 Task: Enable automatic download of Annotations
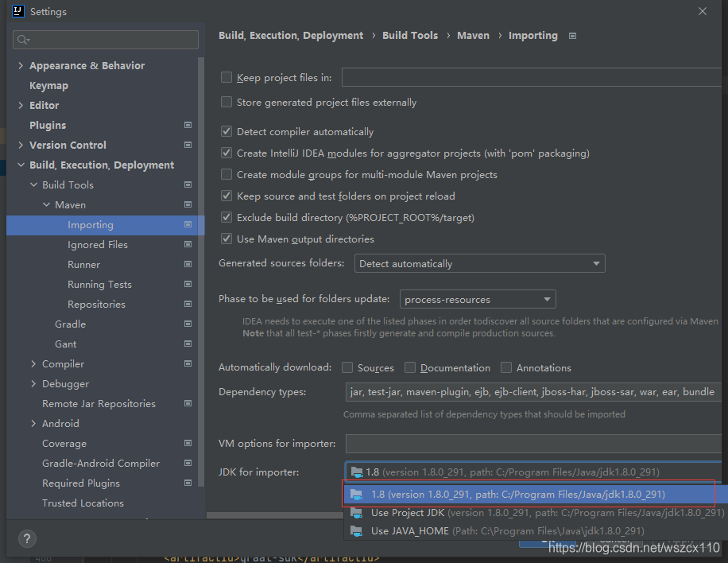[506, 367]
